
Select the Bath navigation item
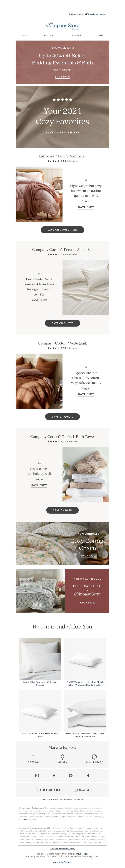pos(100,35)
